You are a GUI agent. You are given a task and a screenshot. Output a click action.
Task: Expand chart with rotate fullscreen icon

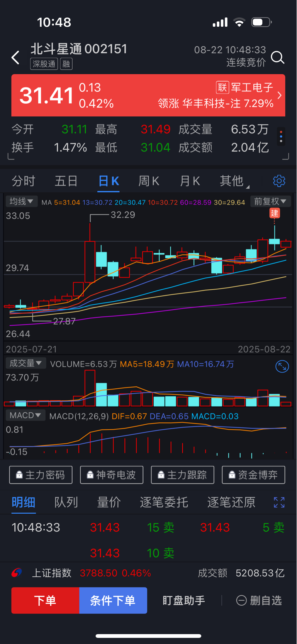tap(282, 366)
